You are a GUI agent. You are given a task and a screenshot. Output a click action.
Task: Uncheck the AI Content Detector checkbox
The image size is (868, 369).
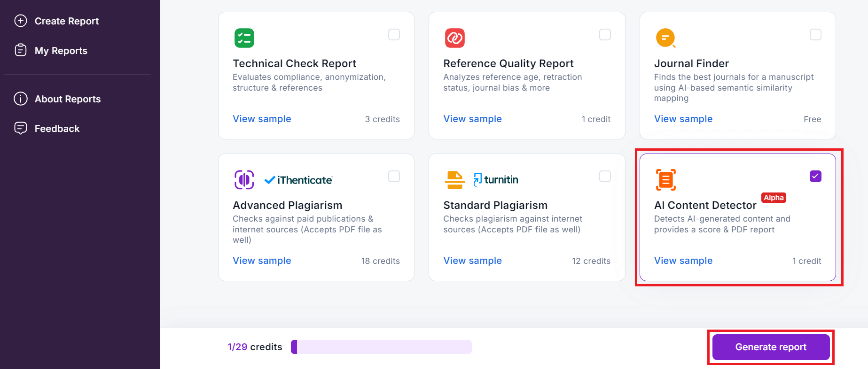click(x=815, y=176)
